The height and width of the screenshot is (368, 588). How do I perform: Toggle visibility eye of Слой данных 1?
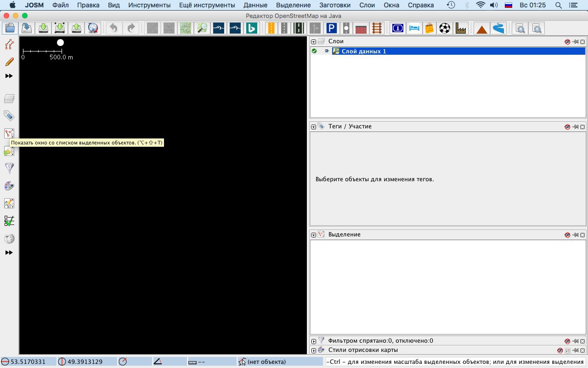tap(327, 51)
